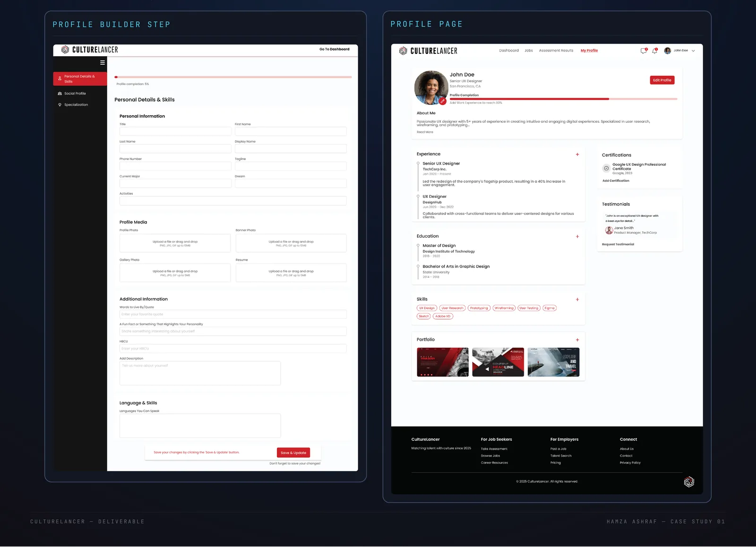Click the Profile Photo upload area
The image size is (756, 547).
coord(175,243)
